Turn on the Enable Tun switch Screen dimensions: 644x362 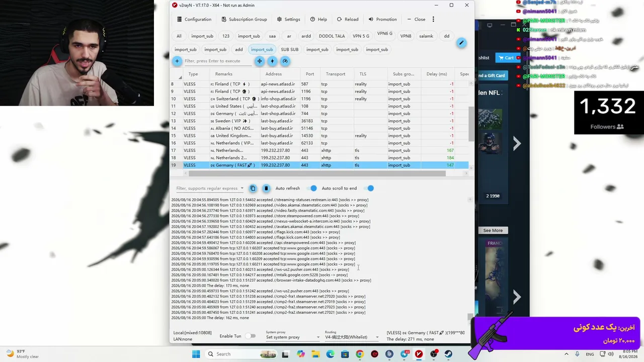(251, 336)
